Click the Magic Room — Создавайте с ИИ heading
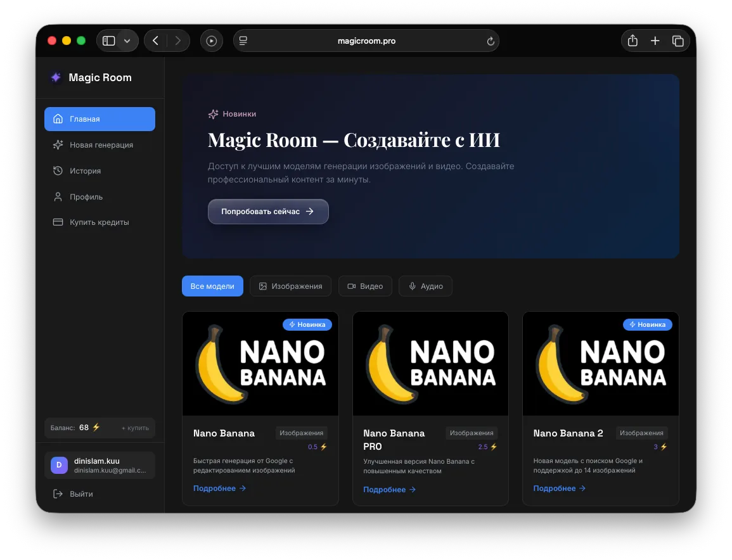The height and width of the screenshot is (560, 732). [354, 140]
